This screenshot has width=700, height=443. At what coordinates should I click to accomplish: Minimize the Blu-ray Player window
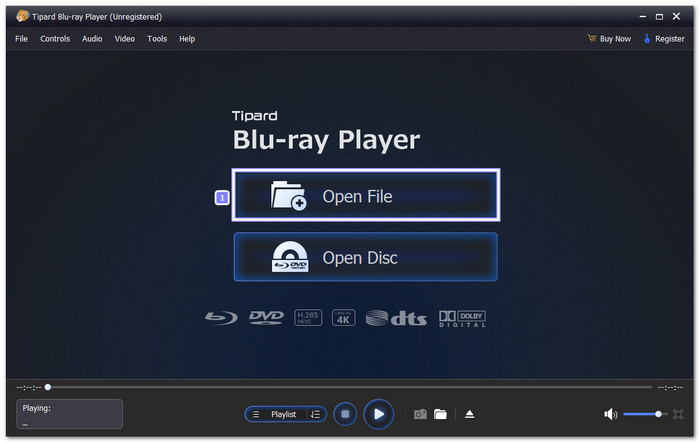pos(643,17)
